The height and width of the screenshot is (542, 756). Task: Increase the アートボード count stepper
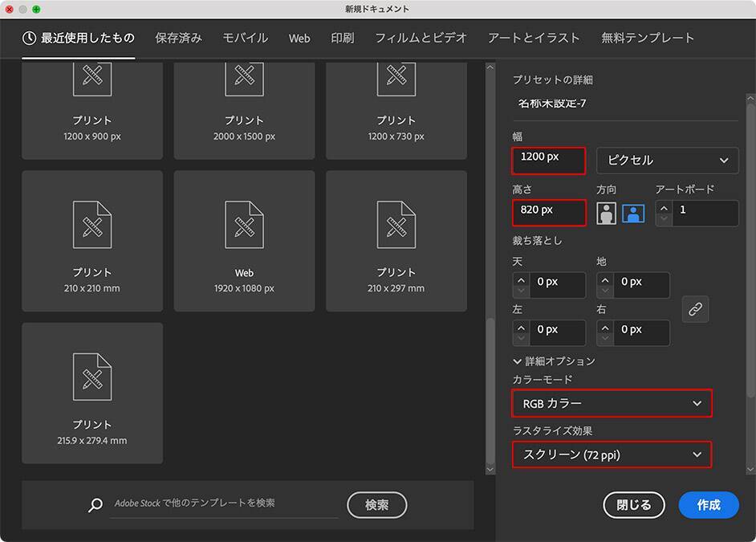(664, 208)
